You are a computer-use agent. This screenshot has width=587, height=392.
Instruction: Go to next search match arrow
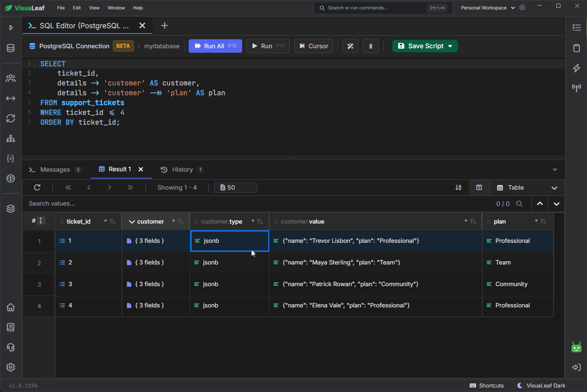click(556, 204)
